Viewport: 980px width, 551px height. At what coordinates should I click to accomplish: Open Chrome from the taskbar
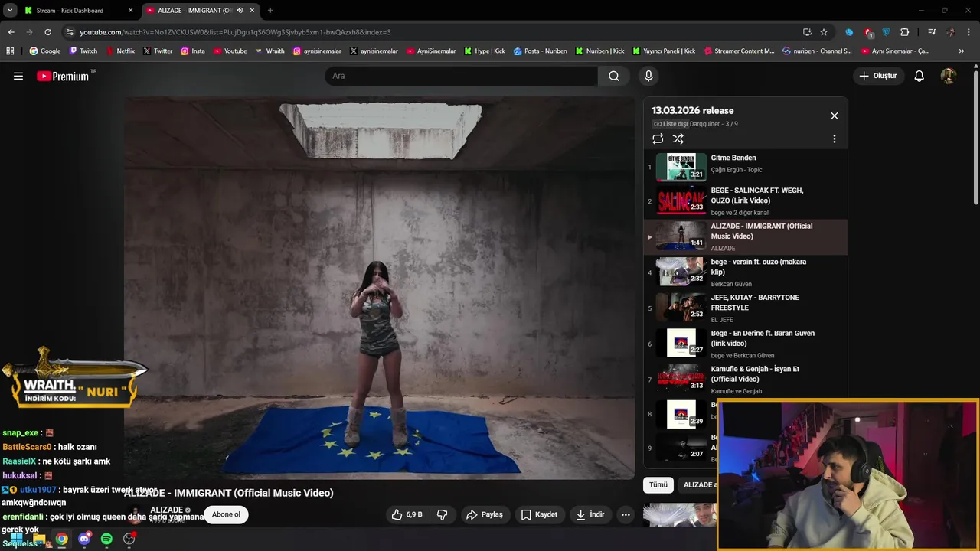pyautogui.click(x=61, y=539)
